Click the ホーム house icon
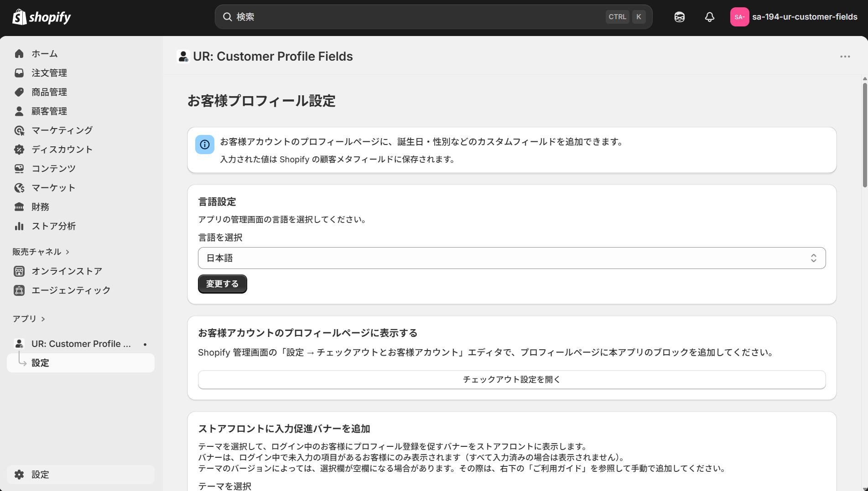The height and width of the screenshot is (491, 868). coord(19,54)
